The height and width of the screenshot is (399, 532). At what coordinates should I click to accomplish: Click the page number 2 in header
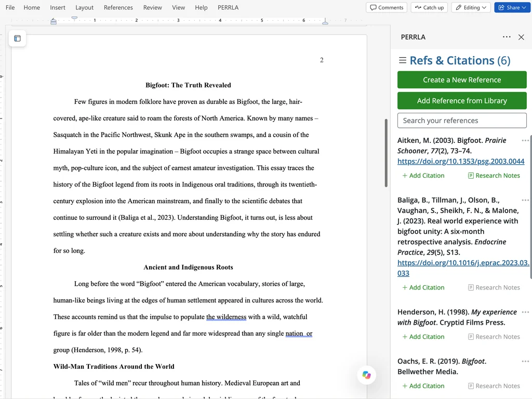point(322,60)
